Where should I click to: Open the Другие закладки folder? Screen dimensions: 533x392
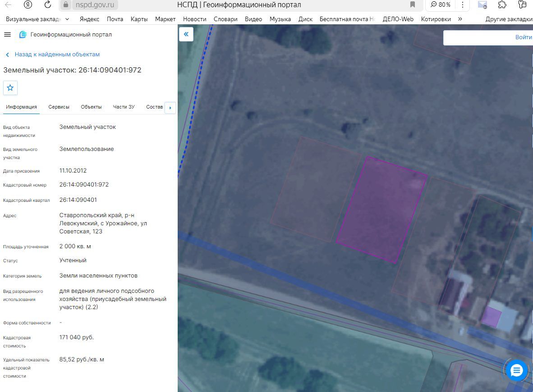coord(509,19)
